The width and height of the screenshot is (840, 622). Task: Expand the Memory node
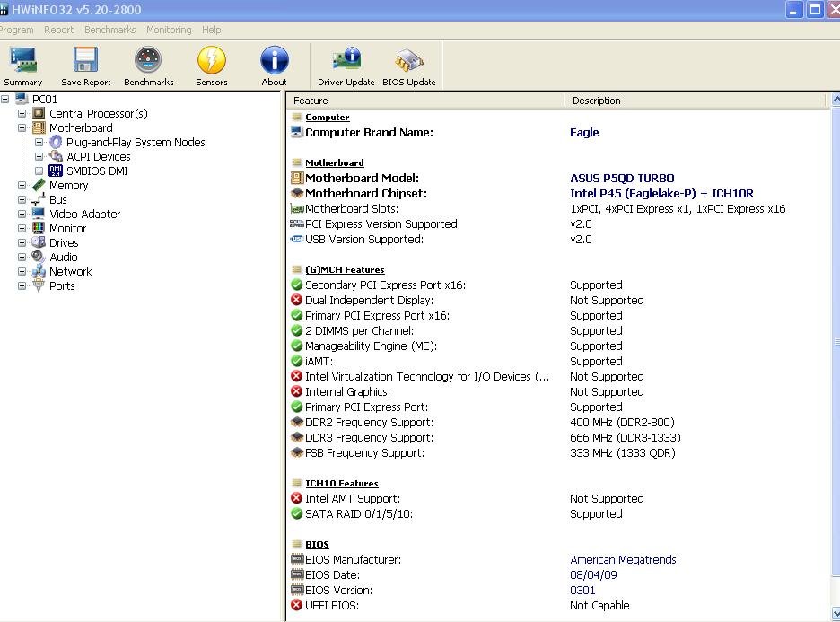point(22,186)
